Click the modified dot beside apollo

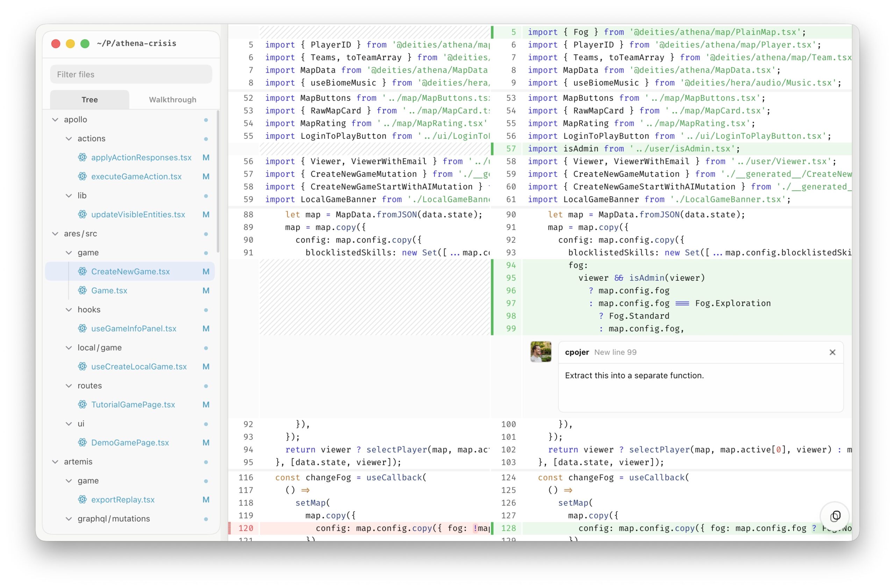[206, 120]
